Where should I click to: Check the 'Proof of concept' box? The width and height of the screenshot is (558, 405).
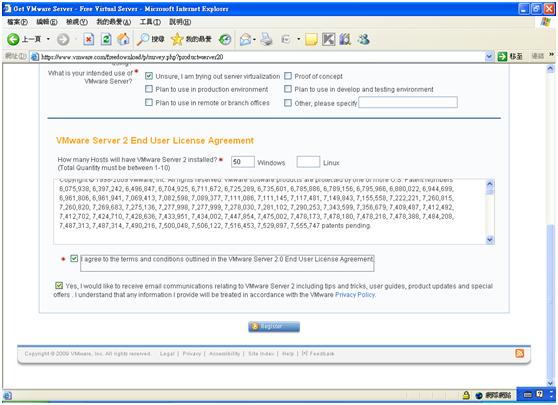[x=288, y=76]
